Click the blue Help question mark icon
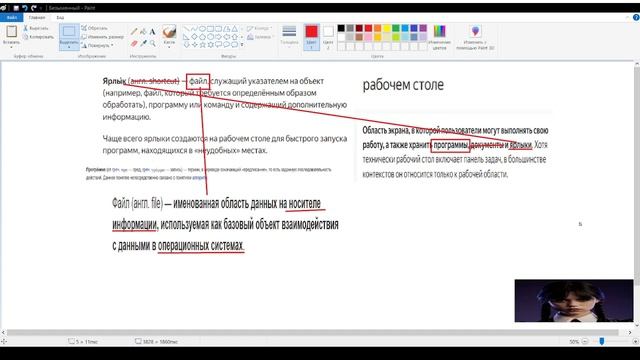640x360 pixels. tap(636, 17)
